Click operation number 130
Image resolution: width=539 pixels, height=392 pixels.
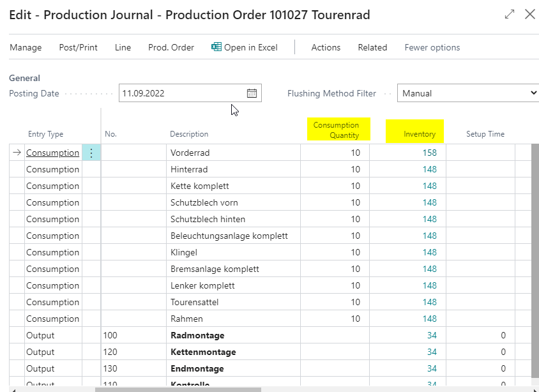pos(110,368)
